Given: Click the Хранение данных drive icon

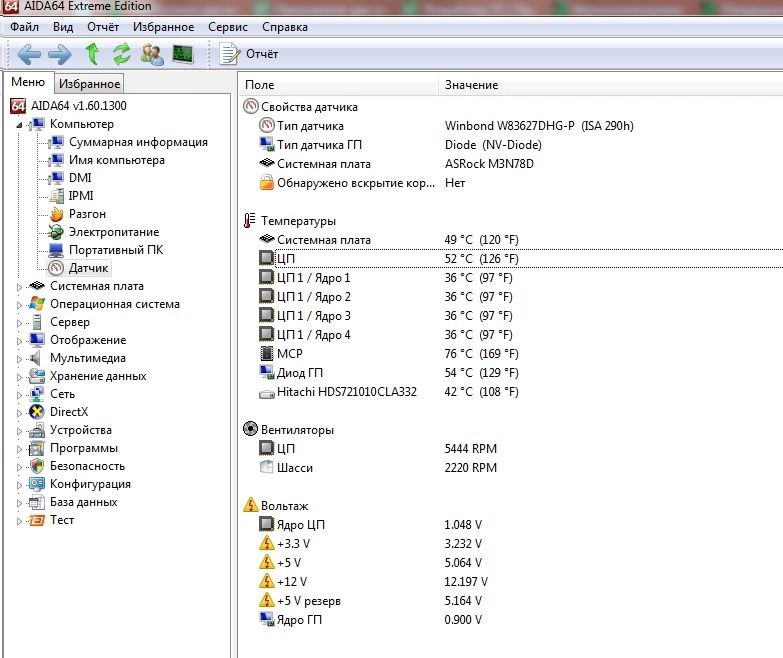Looking at the screenshot, I should click(x=36, y=376).
